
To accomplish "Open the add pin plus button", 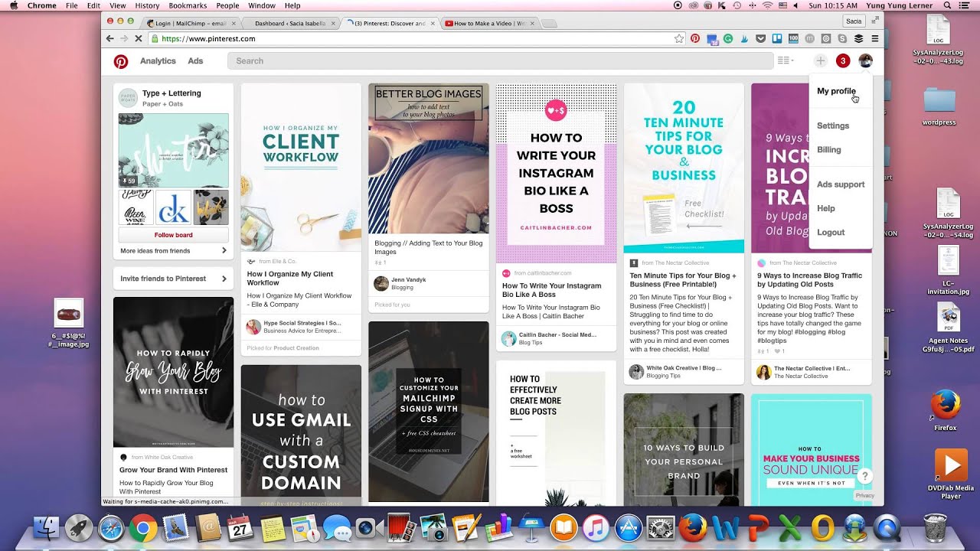I will tap(820, 61).
